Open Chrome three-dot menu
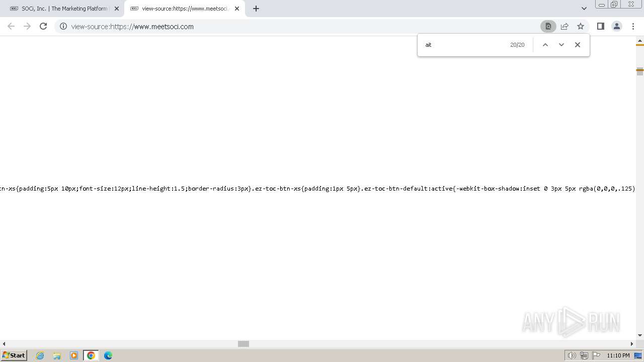Image resolution: width=644 pixels, height=362 pixels. tap(633, 26)
